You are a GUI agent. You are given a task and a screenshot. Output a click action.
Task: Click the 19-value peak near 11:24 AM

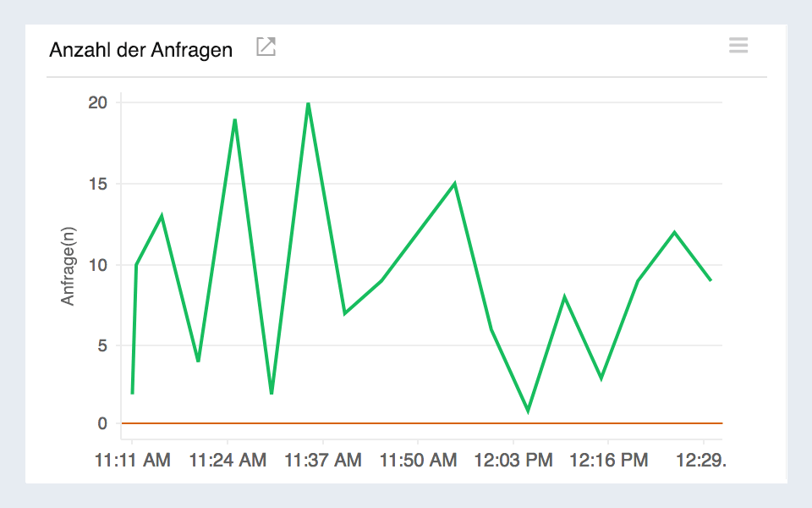coord(235,120)
